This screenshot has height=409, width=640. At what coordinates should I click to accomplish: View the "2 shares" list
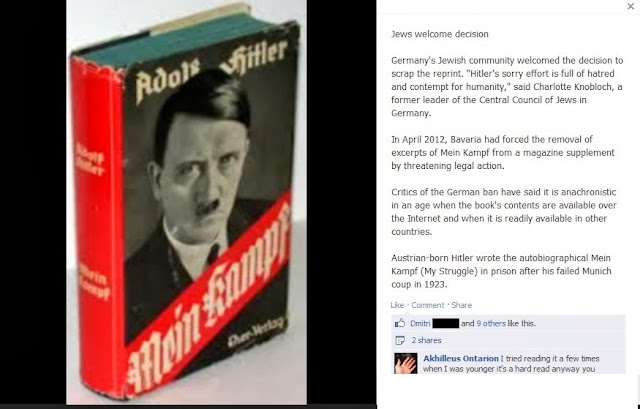(x=426, y=340)
